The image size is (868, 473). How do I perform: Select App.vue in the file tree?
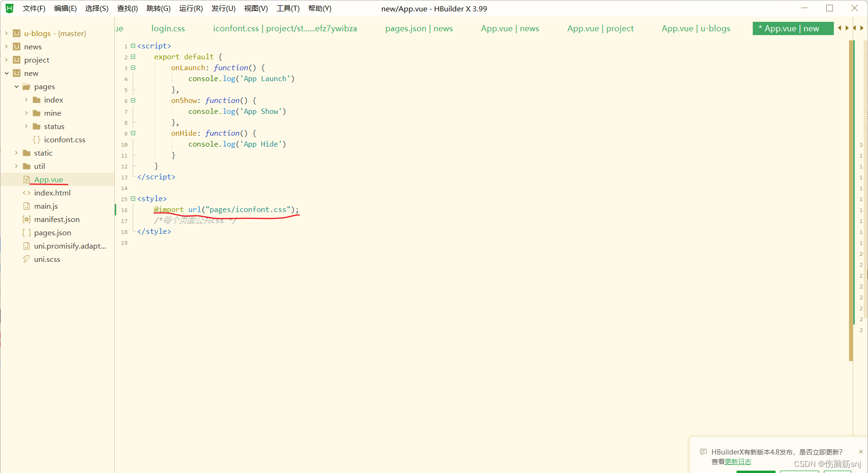click(48, 179)
